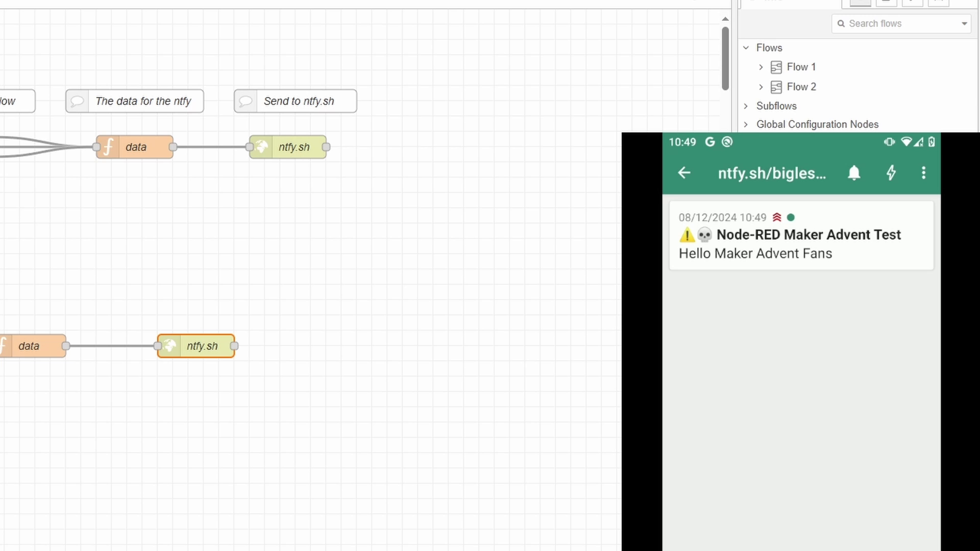
Task: Select Flow 1 in the outline tree
Action: 801,67
